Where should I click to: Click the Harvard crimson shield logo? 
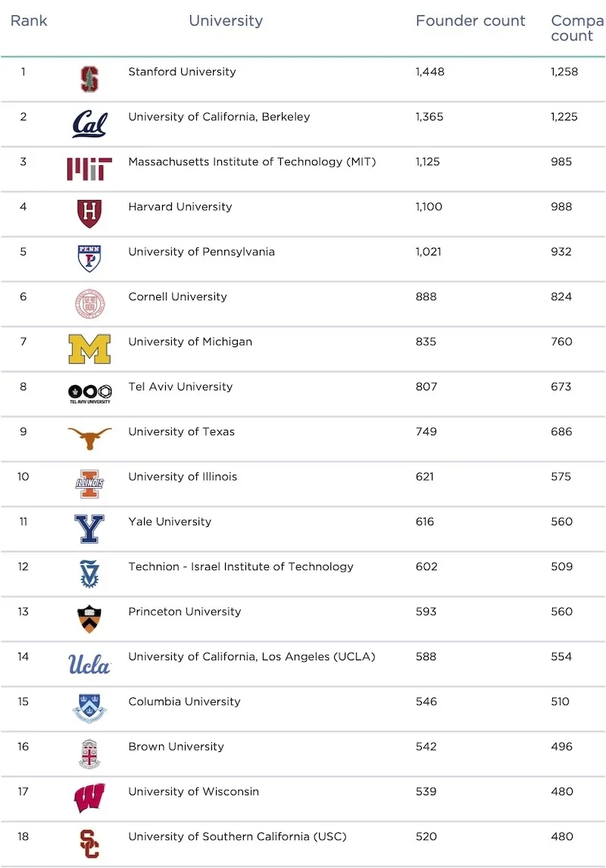tap(89, 214)
